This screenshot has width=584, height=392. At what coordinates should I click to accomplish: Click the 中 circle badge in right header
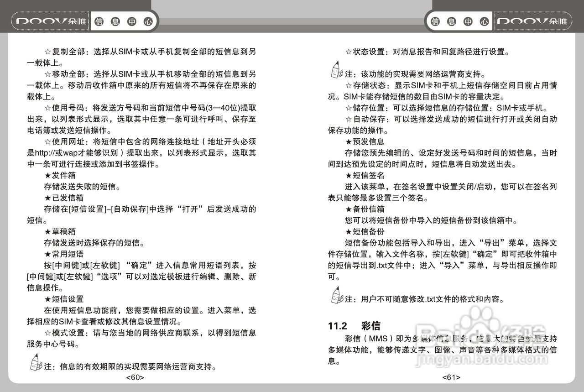[467, 21]
